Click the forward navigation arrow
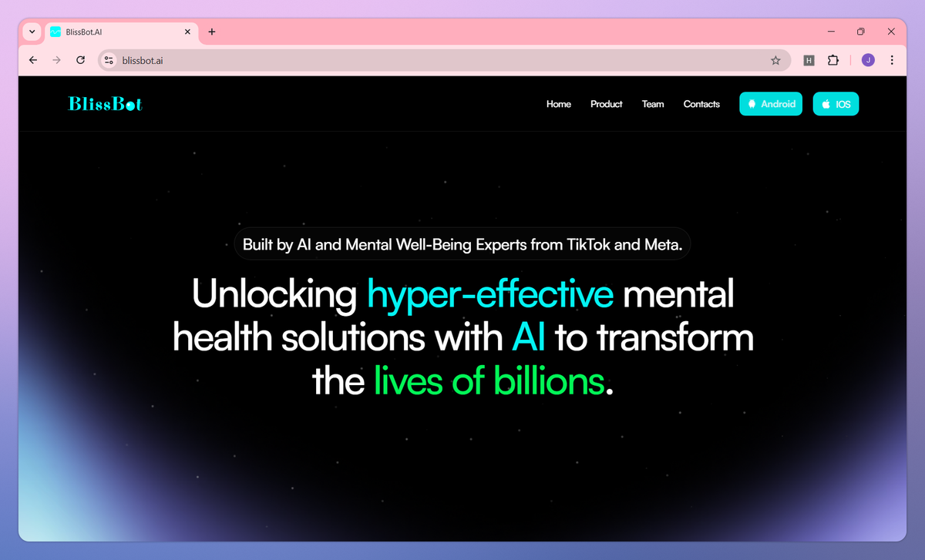Image resolution: width=925 pixels, height=560 pixels. click(56, 60)
